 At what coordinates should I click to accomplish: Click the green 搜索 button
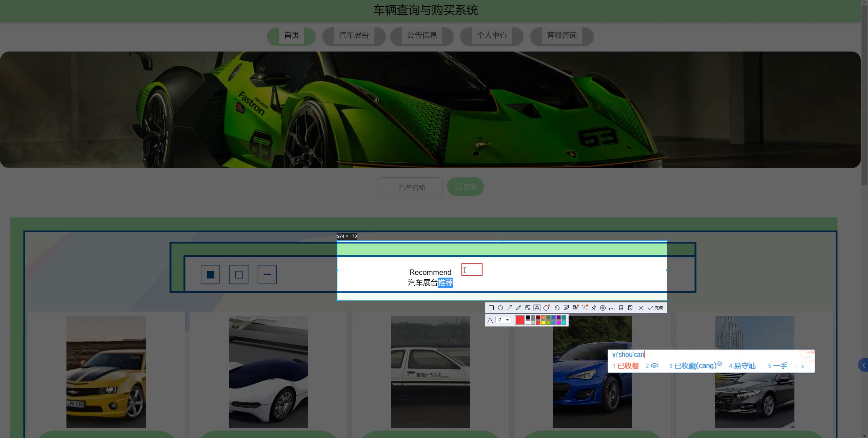(x=465, y=186)
